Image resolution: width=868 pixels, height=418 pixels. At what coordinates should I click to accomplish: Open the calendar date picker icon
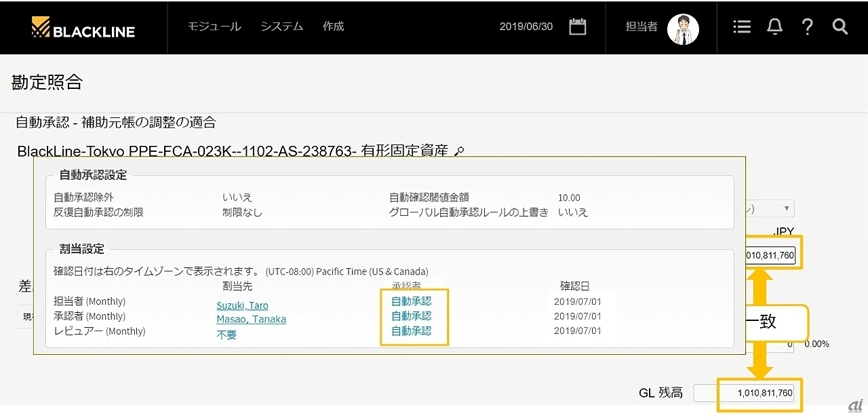point(577,26)
